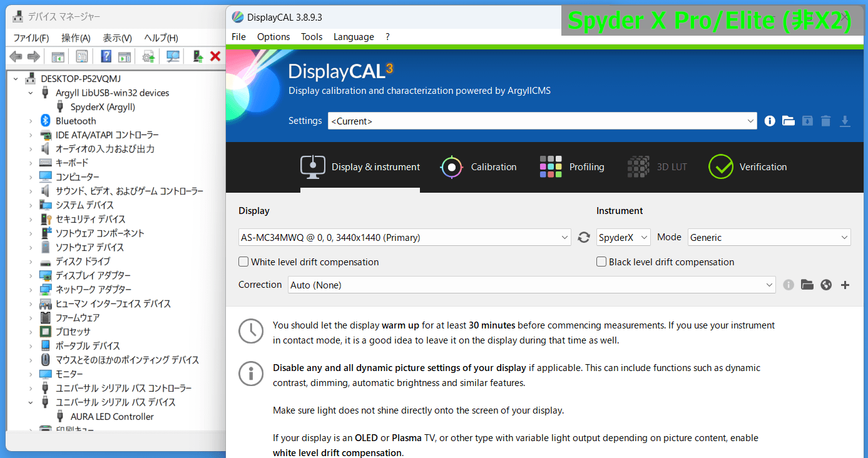This screenshot has width=868, height=458.
Task: Expand the ディスプレイ アダプター node
Action: click(30, 275)
